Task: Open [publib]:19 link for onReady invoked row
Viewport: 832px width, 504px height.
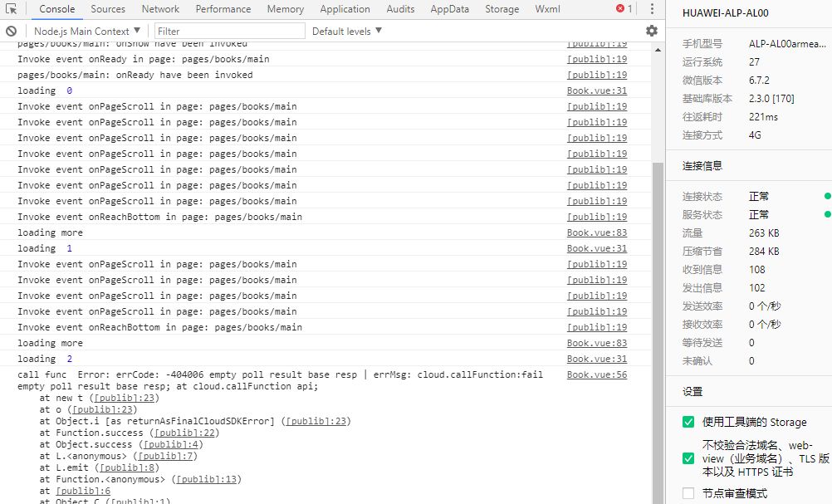Action: [597, 75]
